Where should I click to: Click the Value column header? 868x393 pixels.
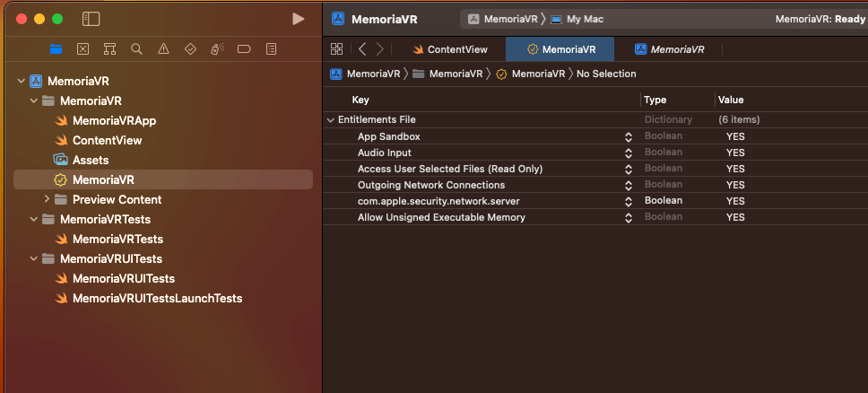[731, 100]
